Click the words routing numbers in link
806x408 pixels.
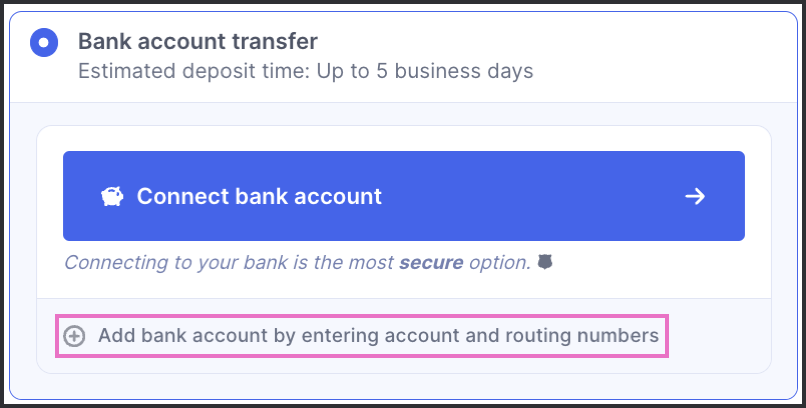pyautogui.click(x=582, y=336)
